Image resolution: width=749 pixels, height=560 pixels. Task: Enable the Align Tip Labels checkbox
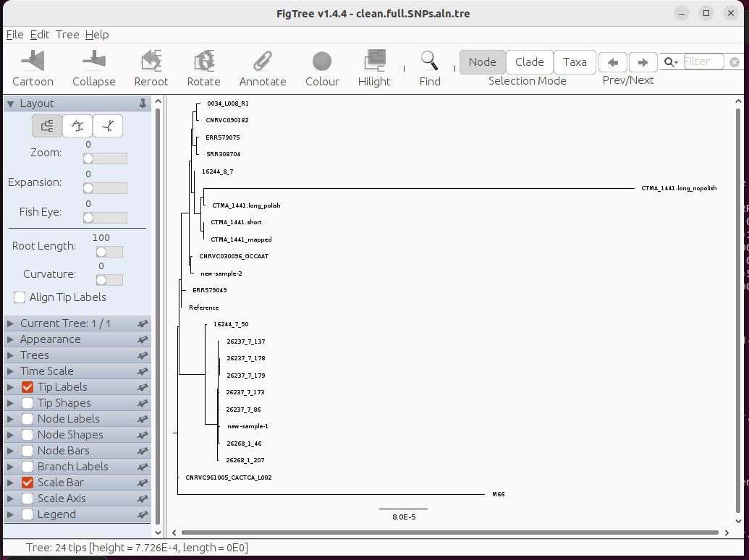click(20, 297)
